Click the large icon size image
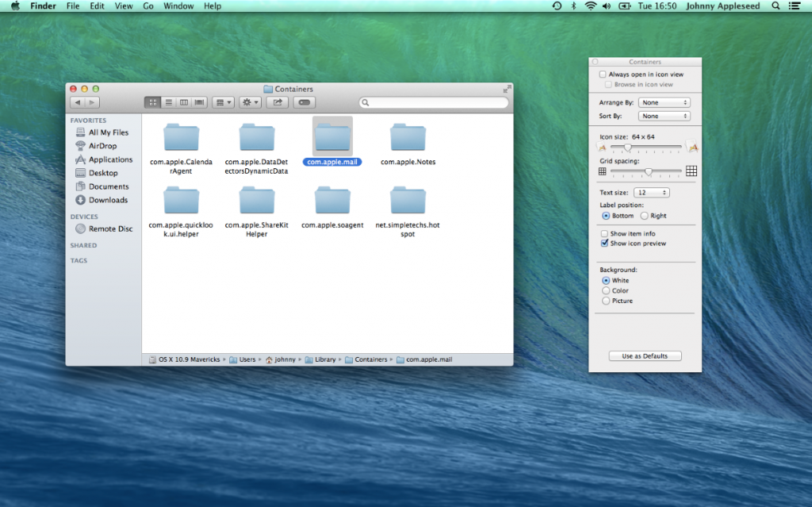The width and height of the screenshot is (812, 507). pyautogui.click(x=691, y=147)
